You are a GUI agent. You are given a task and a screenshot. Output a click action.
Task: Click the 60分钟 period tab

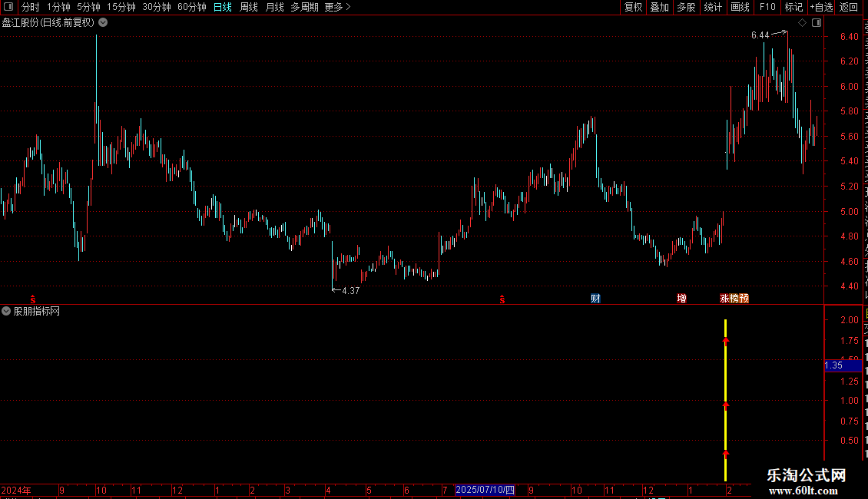click(x=191, y=7)
